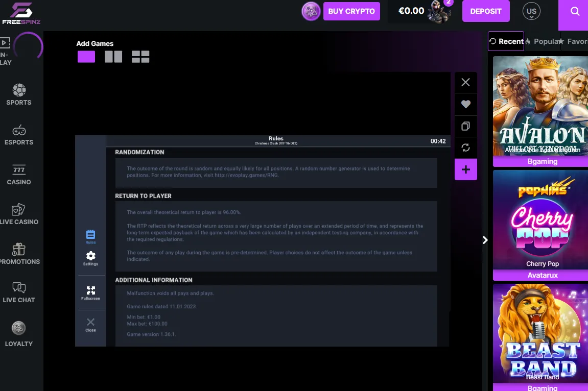Start a Live Chat
Image resolution: width=588 pixels, height=391 pixels.
click(19, 293)
